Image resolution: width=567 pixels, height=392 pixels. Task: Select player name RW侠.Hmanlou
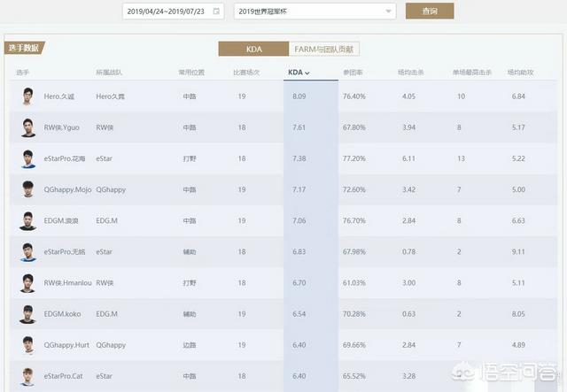(x=67, y=283)
